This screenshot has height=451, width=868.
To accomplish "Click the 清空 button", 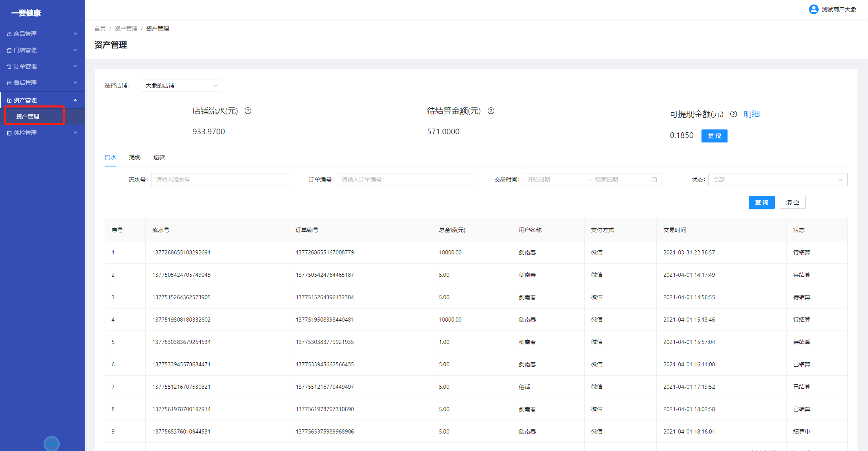I will click(793, 202).
